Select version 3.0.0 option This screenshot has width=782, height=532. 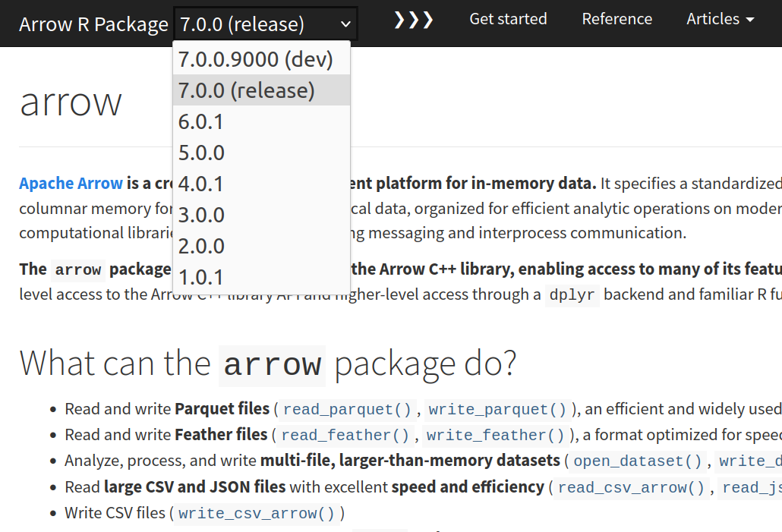(201, 215)
